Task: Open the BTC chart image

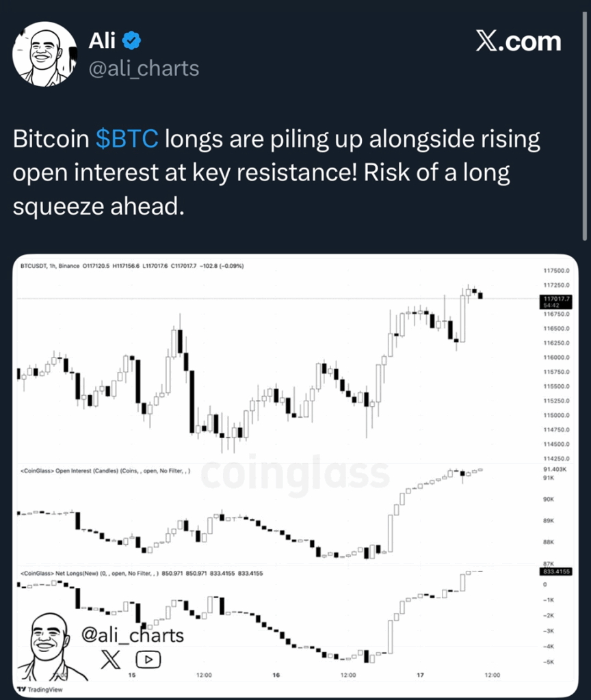Action: coord(295,475)
